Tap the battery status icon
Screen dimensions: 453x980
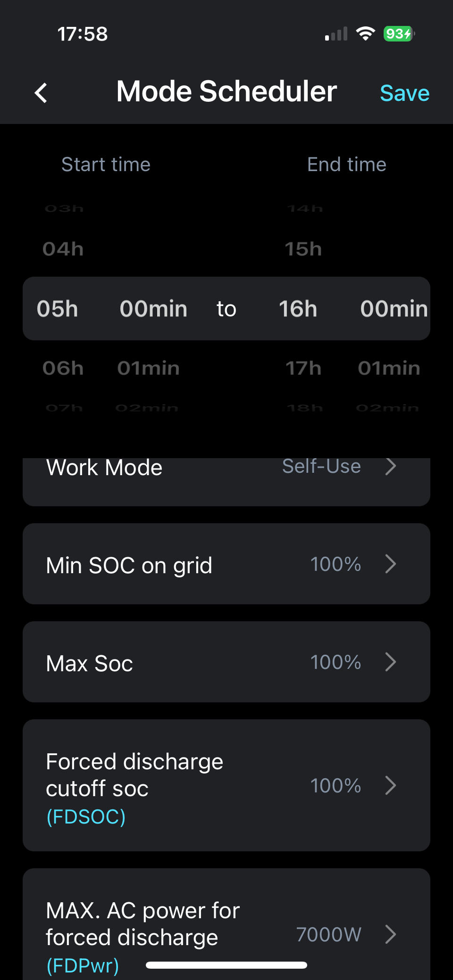click(399, 34)
